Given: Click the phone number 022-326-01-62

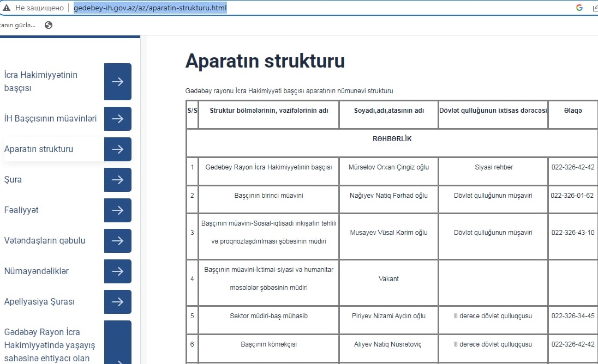Looking at the screenshot, I should point(572,195).
